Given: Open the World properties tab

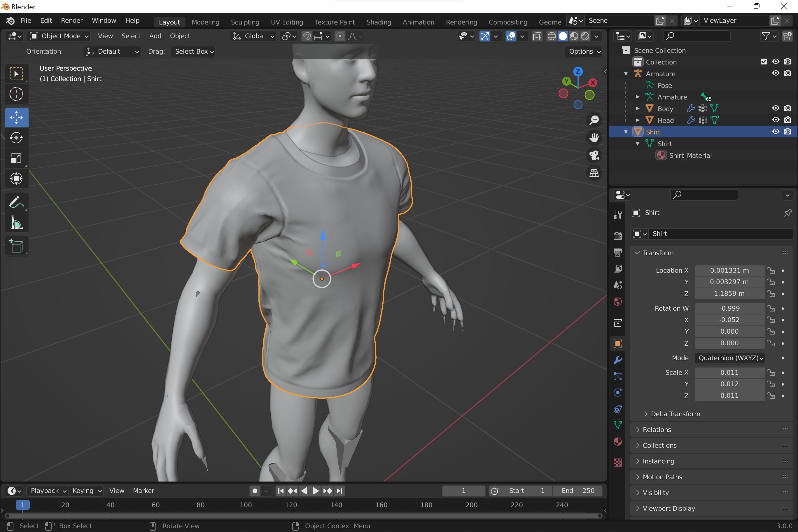Looking at the screenshot, I should [617, 302].
